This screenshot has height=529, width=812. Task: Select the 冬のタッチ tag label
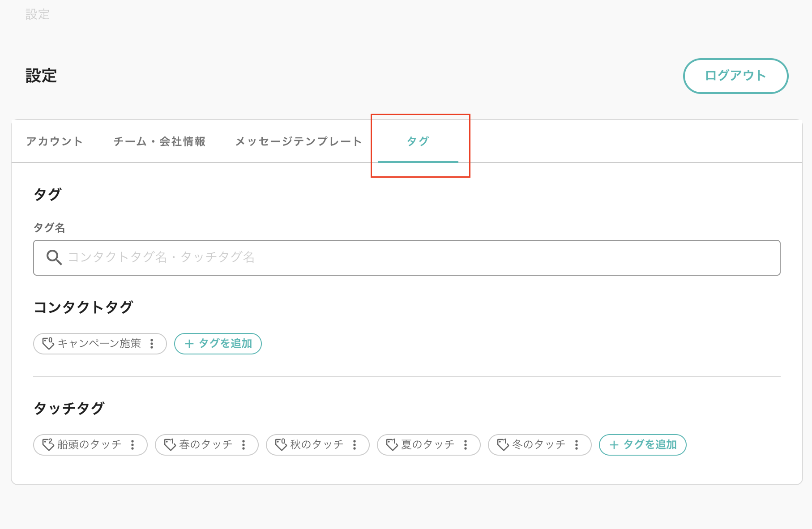tap(539, 445)
